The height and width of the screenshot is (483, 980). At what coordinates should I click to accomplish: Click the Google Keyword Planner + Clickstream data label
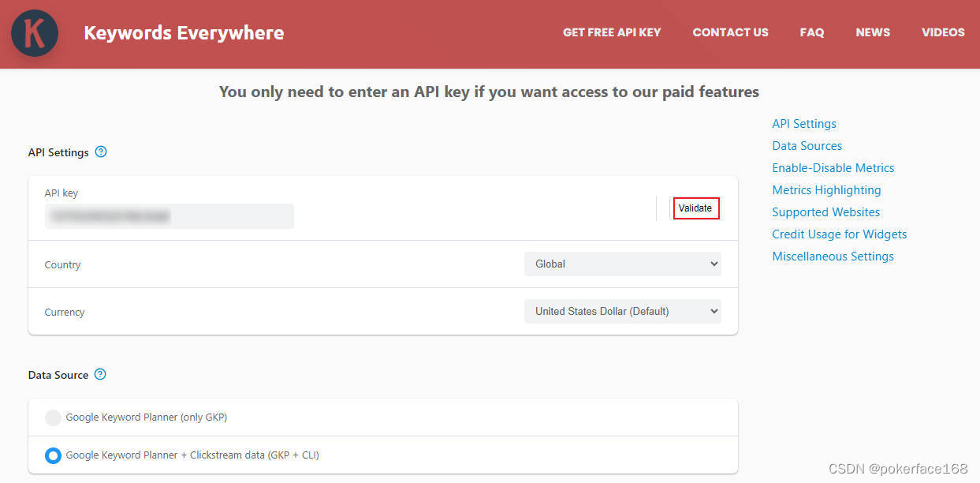(192, 455)
